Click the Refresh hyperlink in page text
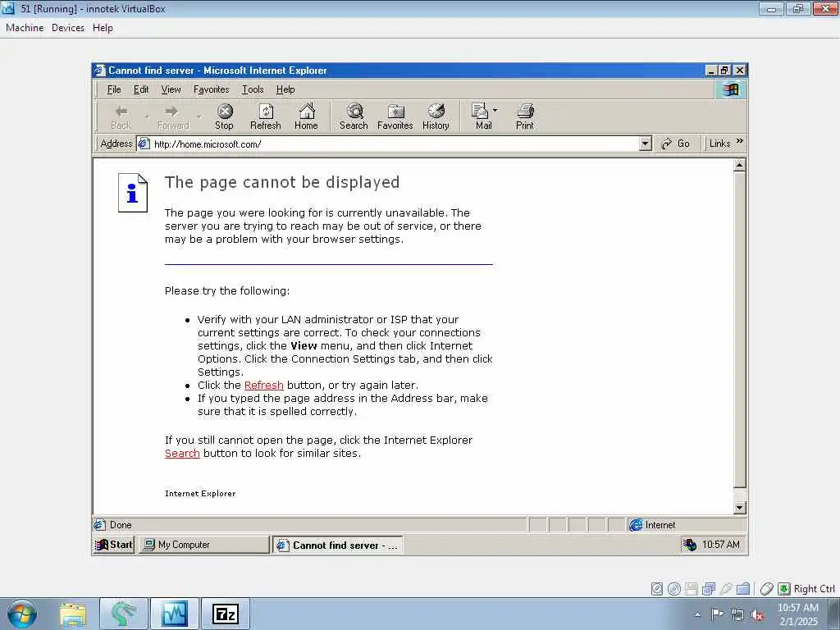 pyautogui.click(x=263, y=386)
